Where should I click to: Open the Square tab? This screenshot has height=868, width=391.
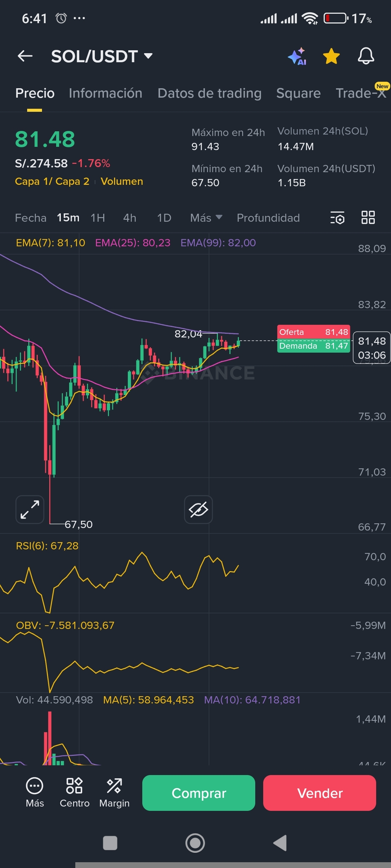tap(298, 93)
